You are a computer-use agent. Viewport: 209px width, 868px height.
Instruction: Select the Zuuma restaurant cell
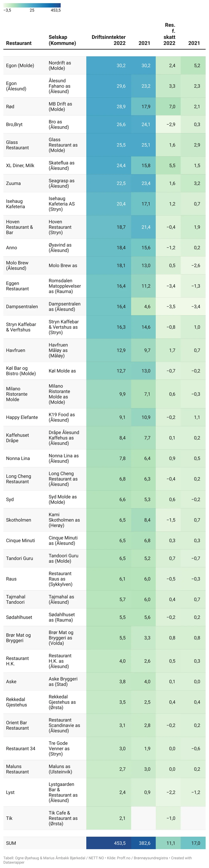tap(13, 184)
